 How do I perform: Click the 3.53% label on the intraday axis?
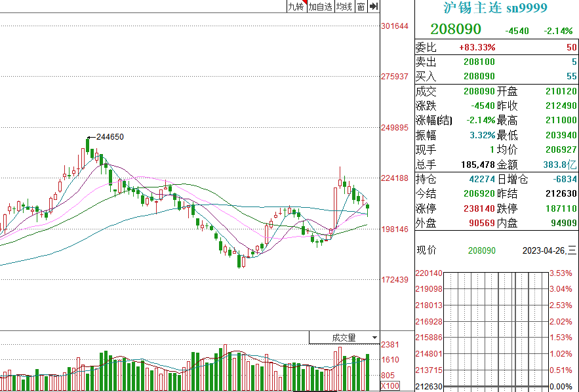pyautogui.click(x=561, y=273)
